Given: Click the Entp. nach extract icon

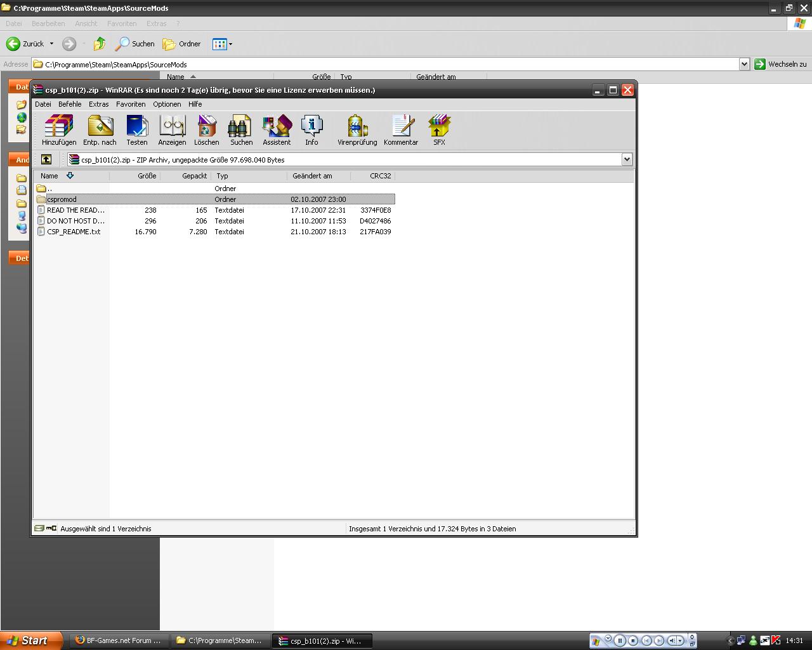Looking at the screenshot, I should click(x=100, y=130).
